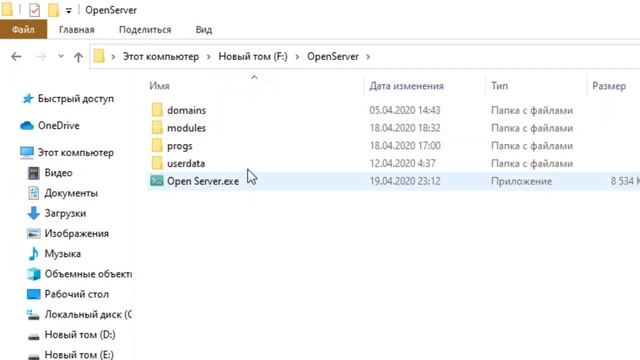
Task: Open Локальный диск (C in navigation pane
Action: pyautogui.click(x=88, y=315)
